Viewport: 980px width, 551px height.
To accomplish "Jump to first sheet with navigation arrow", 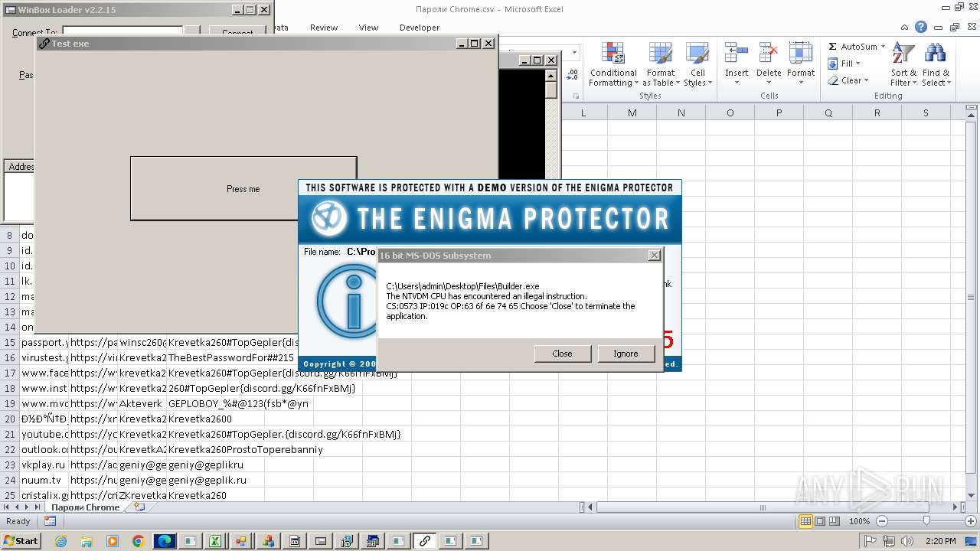I will [x=7, y=507].
